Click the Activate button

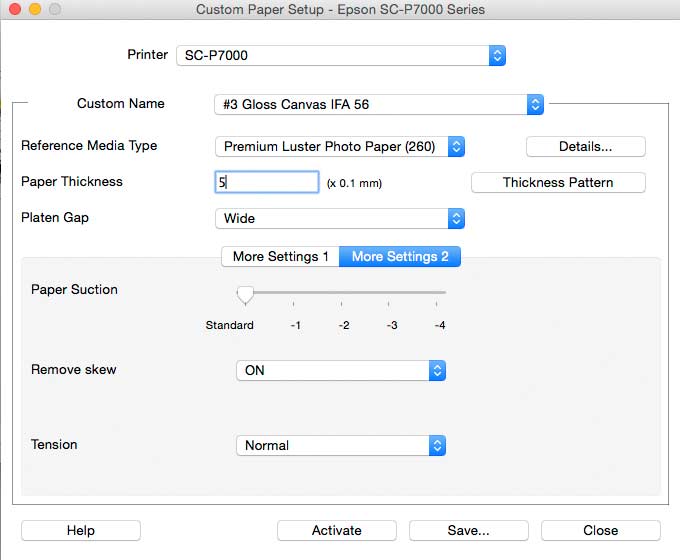[x=337, y=531]
